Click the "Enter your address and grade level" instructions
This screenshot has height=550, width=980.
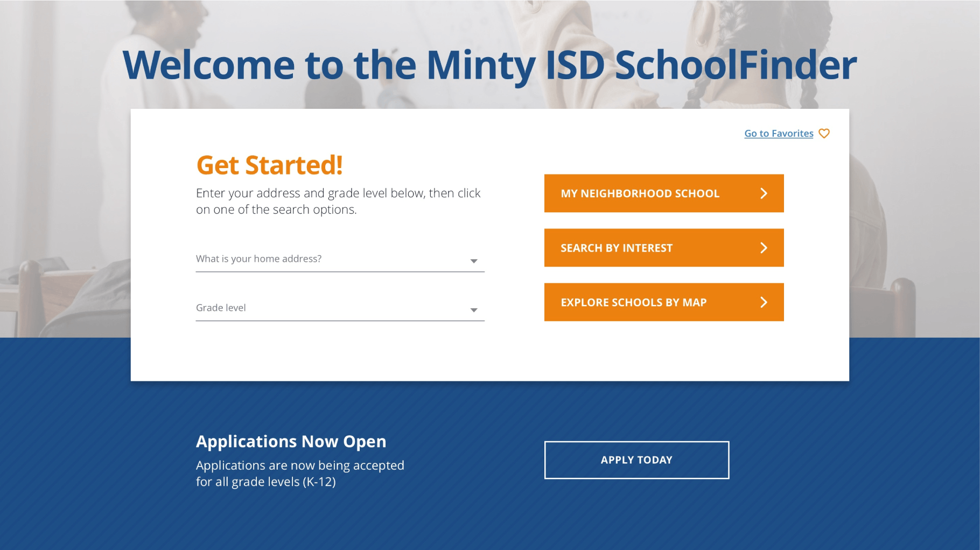tap(338, 201)
